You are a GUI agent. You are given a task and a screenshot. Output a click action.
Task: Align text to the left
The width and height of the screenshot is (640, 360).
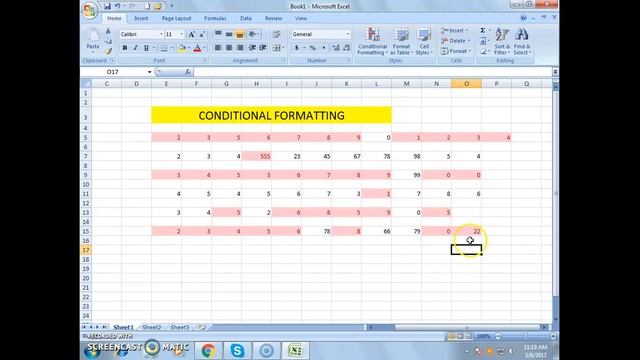218,48
